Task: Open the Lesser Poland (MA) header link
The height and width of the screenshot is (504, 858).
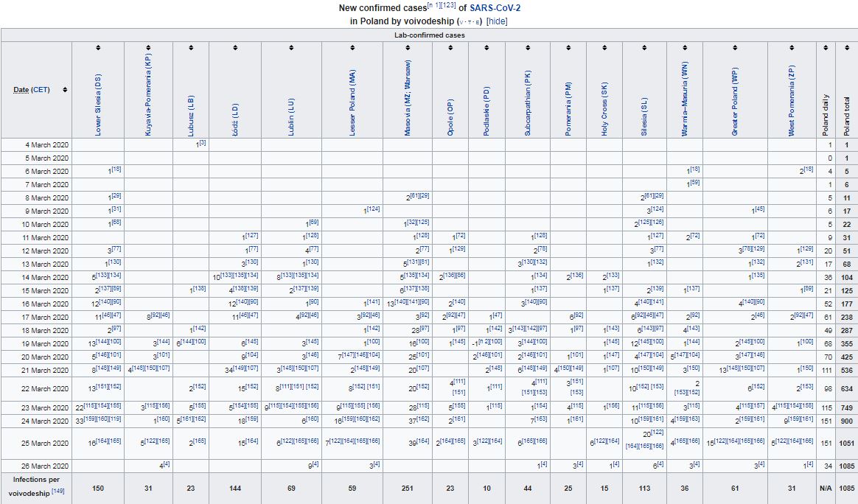Action: (x=352, y=103)
